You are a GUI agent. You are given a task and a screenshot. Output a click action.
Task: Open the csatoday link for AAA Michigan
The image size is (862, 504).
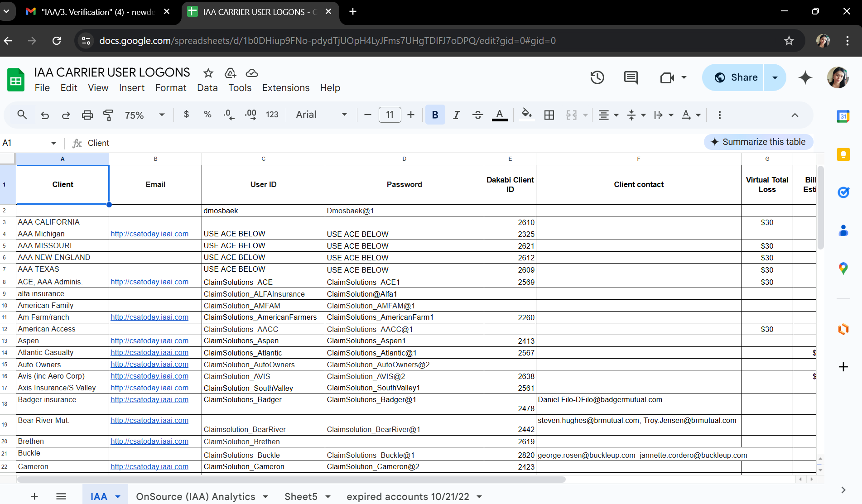click(149, 234)
